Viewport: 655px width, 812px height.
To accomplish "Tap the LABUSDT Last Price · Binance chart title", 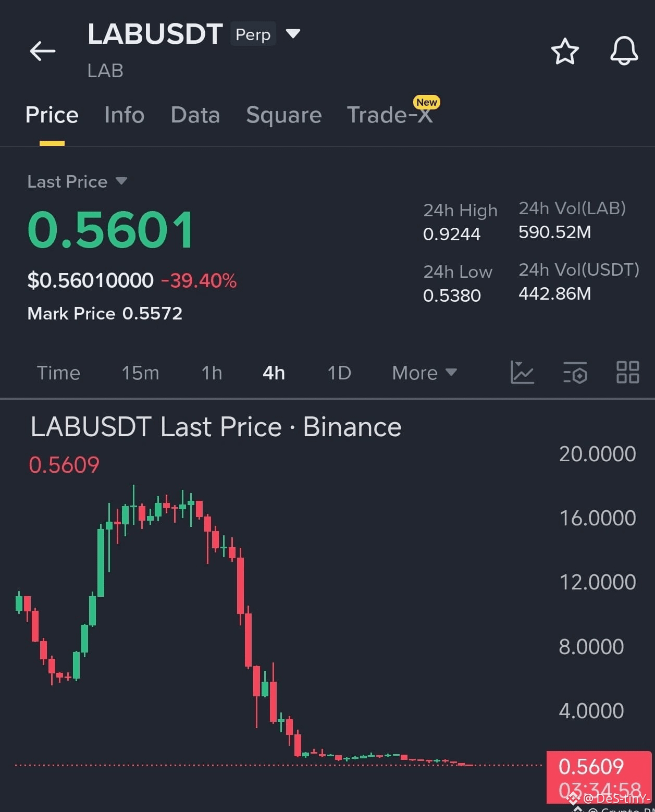I will (x=216, y=427).
